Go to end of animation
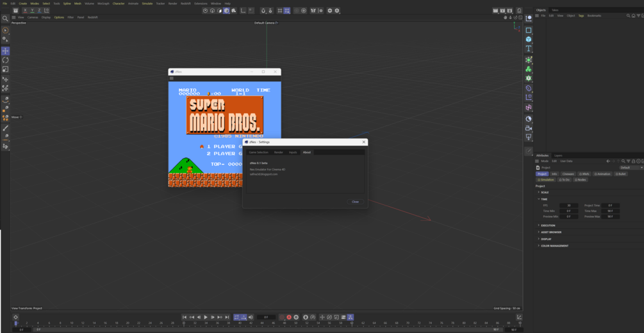The width and height of the screenshot is (644, 333). click(227, 318)
